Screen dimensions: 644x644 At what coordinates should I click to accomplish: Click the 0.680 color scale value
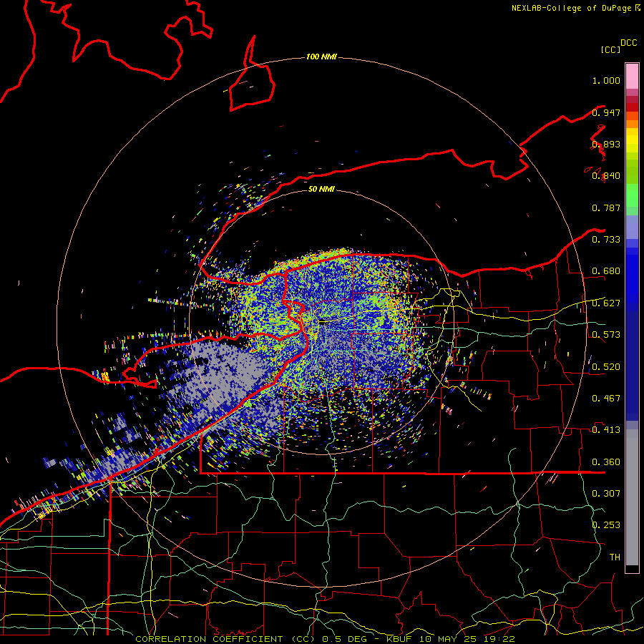(606, 271)
